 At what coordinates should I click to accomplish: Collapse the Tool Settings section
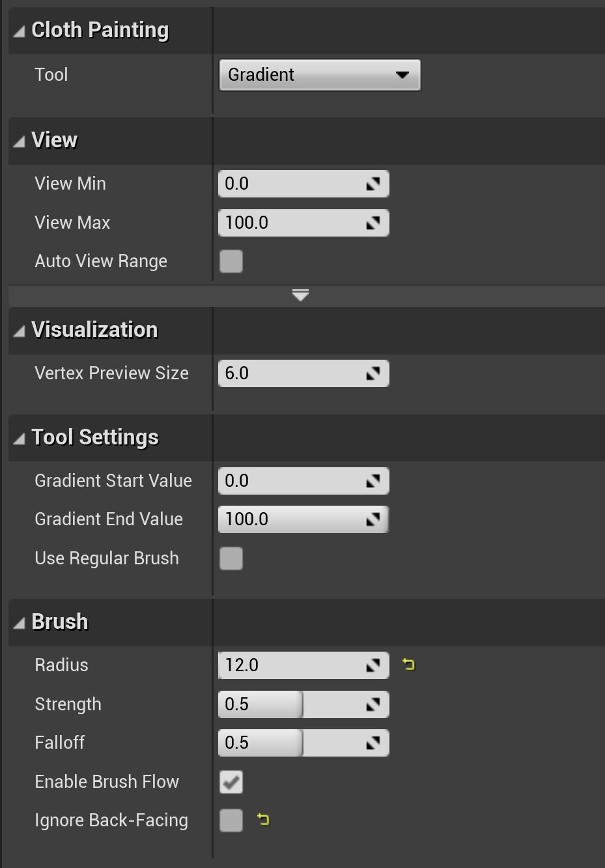tap(20, 439)
